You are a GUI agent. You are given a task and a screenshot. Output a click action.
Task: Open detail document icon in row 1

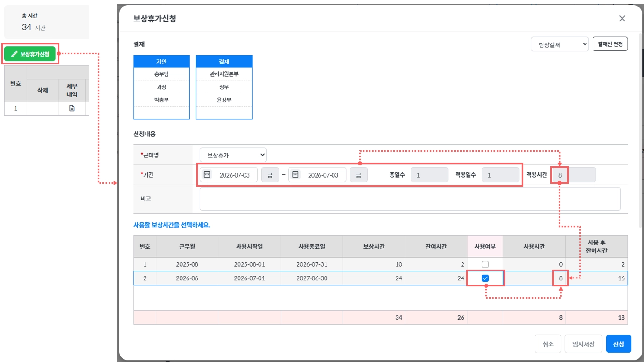(72, 108)
